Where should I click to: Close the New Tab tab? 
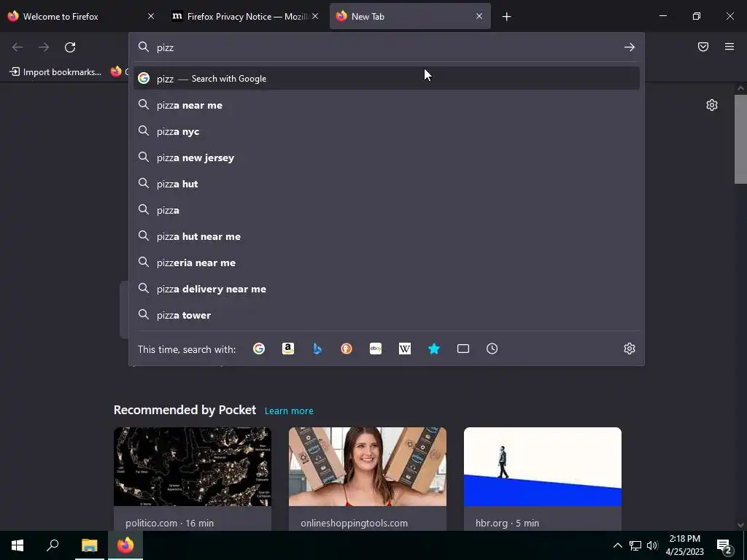(479, 16)
